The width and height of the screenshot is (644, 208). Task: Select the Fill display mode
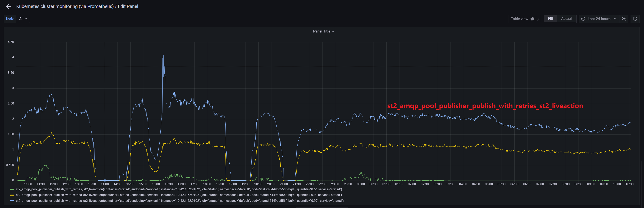point(550,18)
